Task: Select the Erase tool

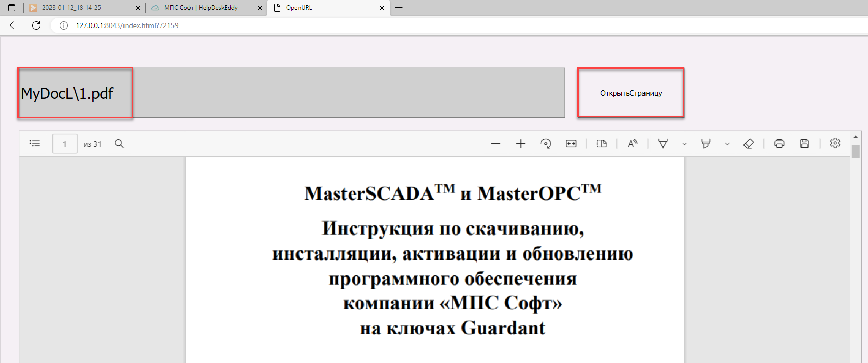Action: 749,144
